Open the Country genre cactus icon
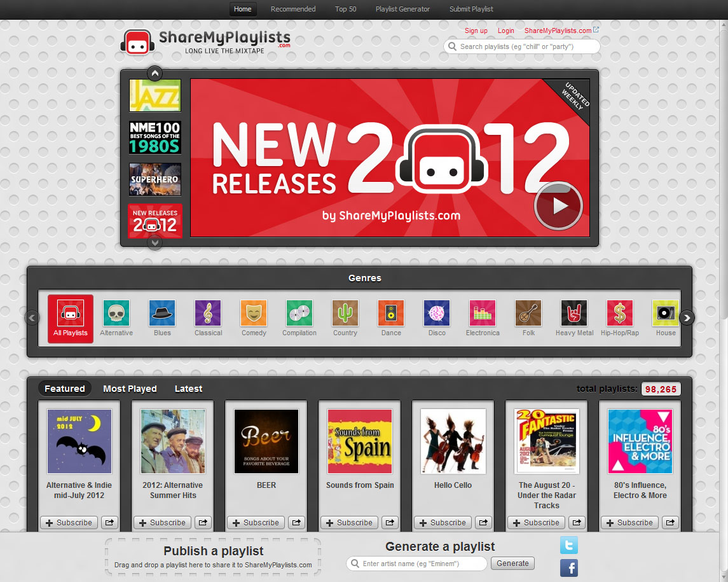Screen dimensions: 728x582 pos(345,313)
